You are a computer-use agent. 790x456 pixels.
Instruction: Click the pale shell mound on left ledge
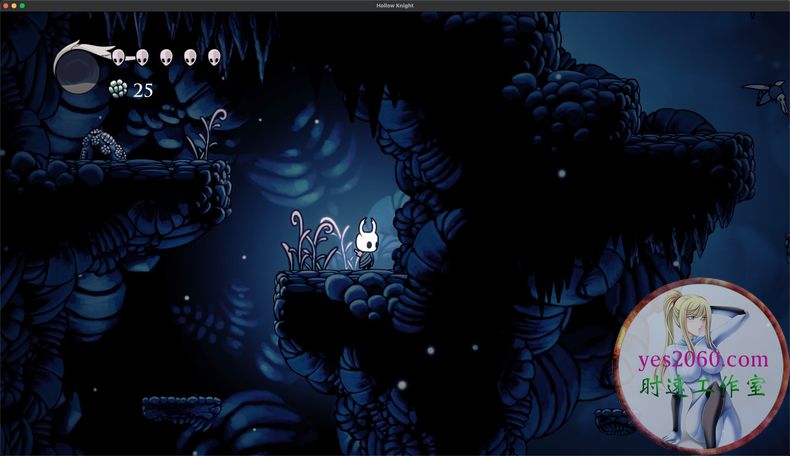pyautogui.click(x=101, y=144)
